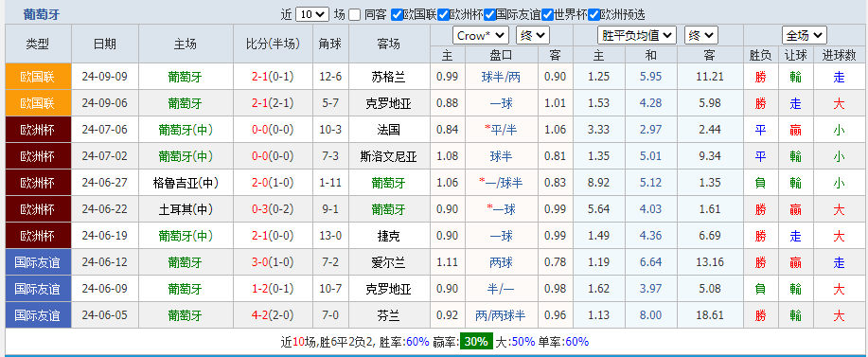This screenshot has height=357, width=868.
Task: Click the 胜率:60% summary value
Action: (x=404, y=342)
